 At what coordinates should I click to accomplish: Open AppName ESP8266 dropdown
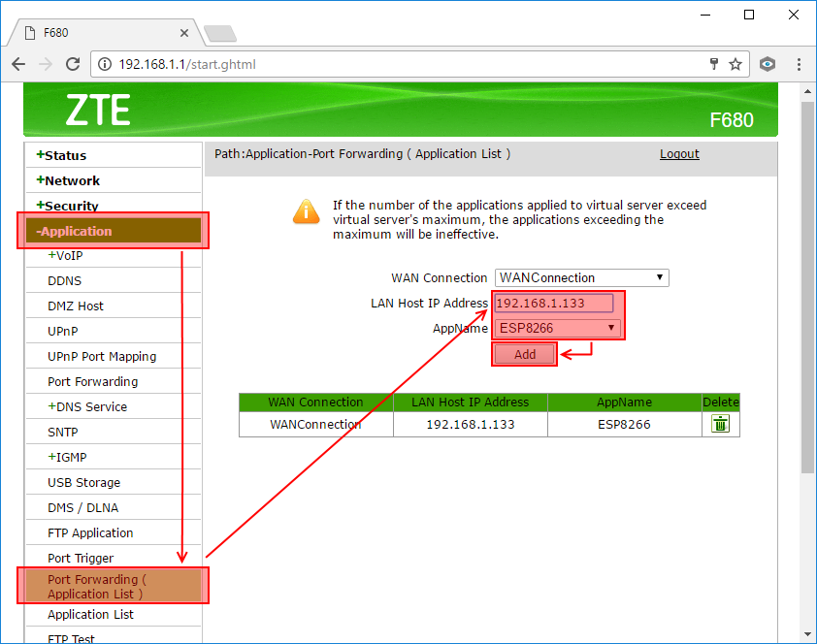tap(558, 328)
